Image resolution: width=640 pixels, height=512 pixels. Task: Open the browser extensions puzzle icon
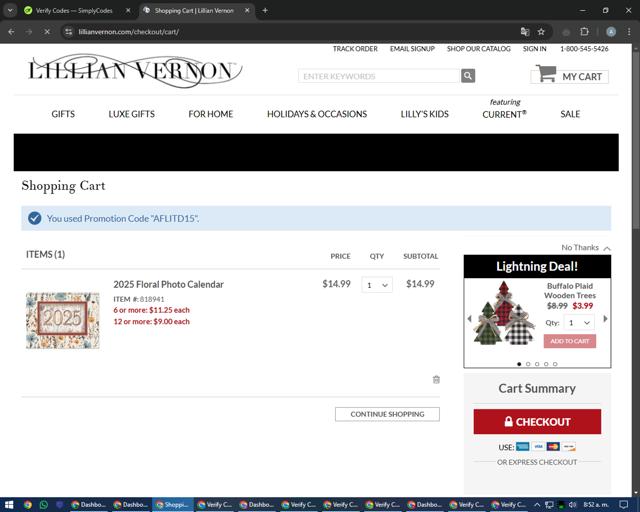click(584, 31)
